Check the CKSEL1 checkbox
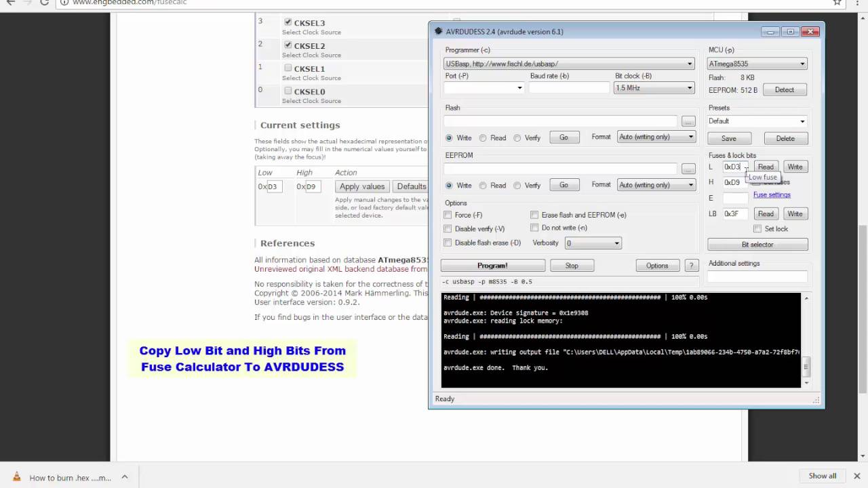This screenshot has width=868, height=488. 288,68
